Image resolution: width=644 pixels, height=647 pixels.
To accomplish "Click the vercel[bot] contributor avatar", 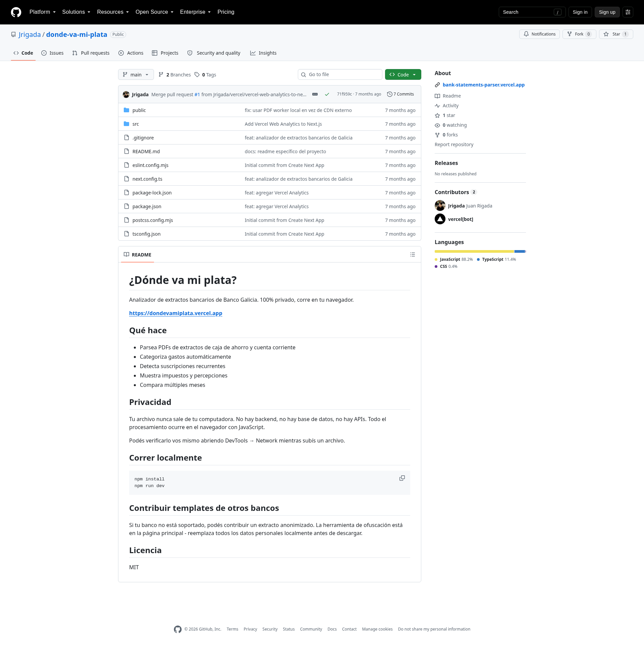I will coord(440,219).
